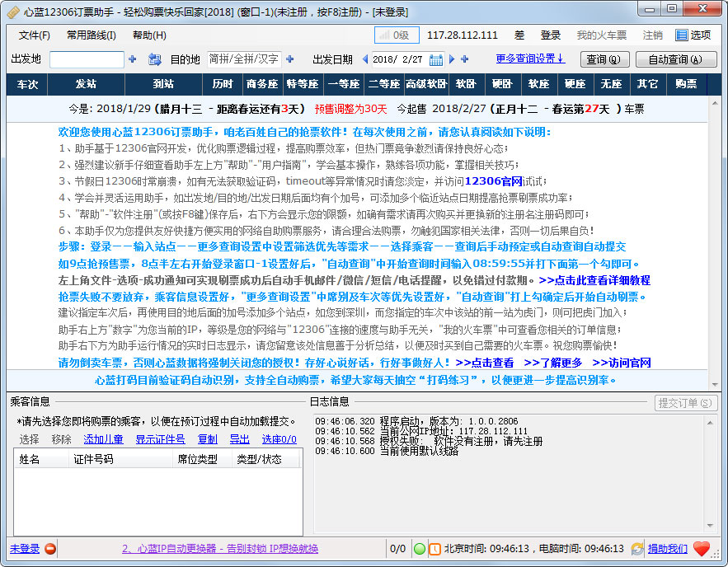
Task: Sort by 车次 column header
Action: click(27, 84)
